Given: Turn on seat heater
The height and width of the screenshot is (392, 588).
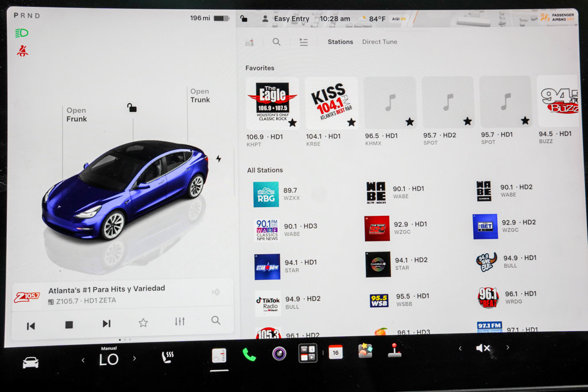Looking at the screenshot, I should tap(167, 357).
